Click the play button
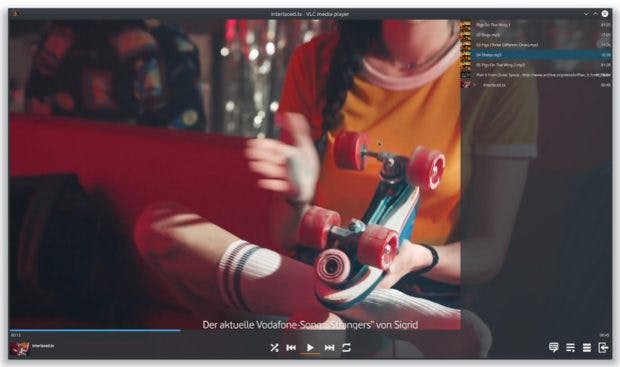This screenshot has height=367, width=620. coord(310,348)
